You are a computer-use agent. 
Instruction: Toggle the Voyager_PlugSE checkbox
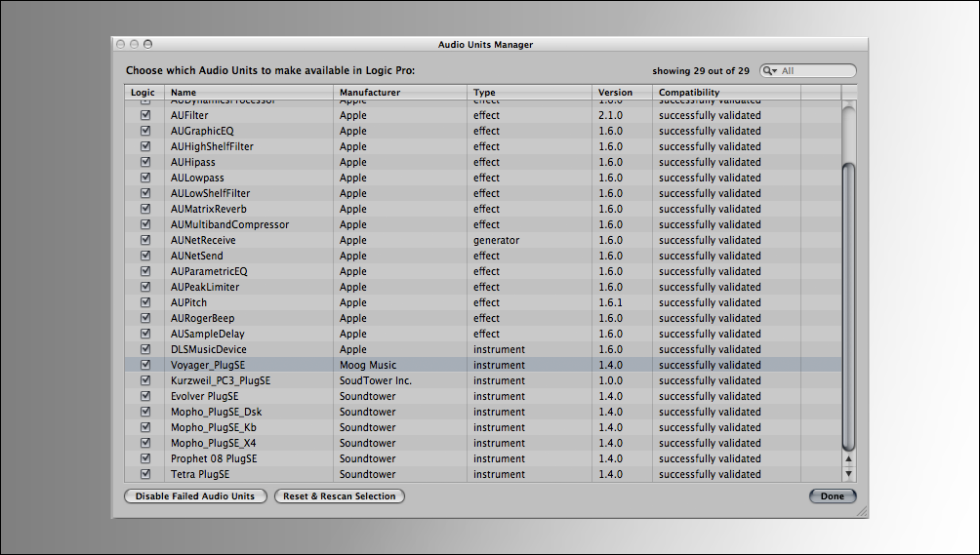tap(145, 365)
